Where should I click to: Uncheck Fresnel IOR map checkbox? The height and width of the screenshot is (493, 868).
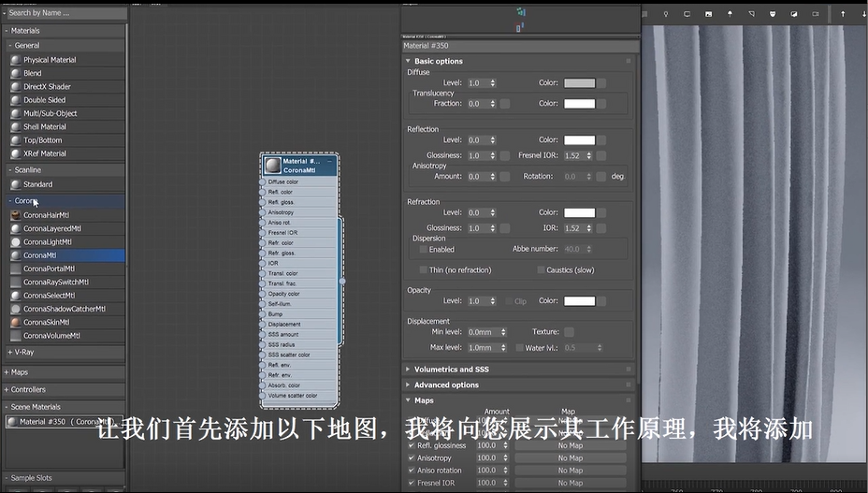click(412, 483)
